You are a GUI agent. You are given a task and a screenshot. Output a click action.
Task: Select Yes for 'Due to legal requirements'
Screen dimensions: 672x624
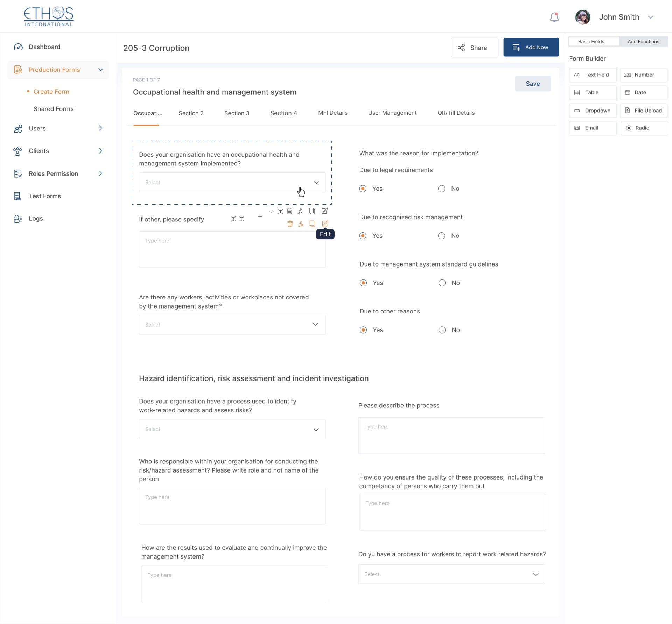click(363, 189)
